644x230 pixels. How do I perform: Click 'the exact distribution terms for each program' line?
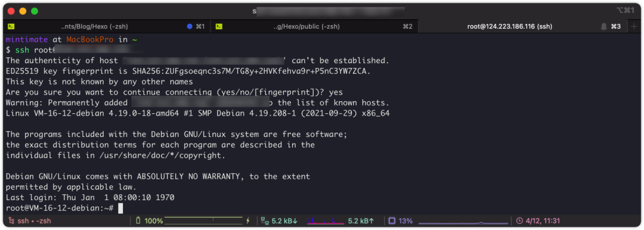click(160, 145)
